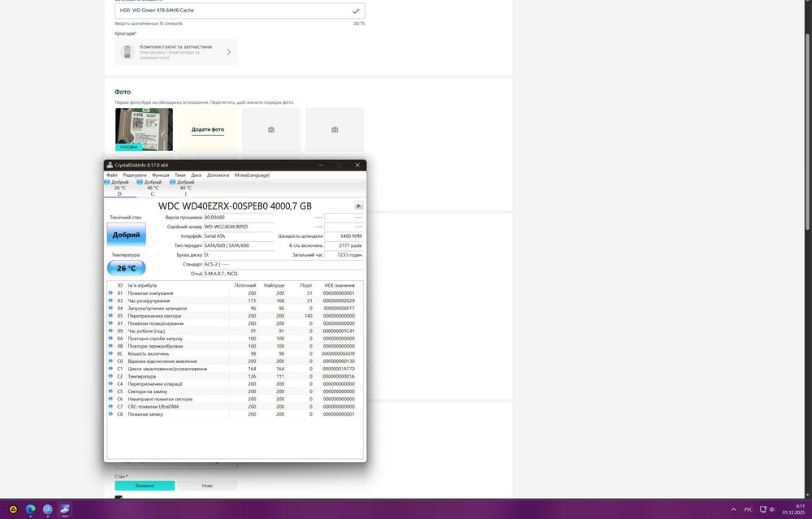This screenshot has width=812, height=519.
Task: Click status dot for C2 Температура
Action: point(110,377)
